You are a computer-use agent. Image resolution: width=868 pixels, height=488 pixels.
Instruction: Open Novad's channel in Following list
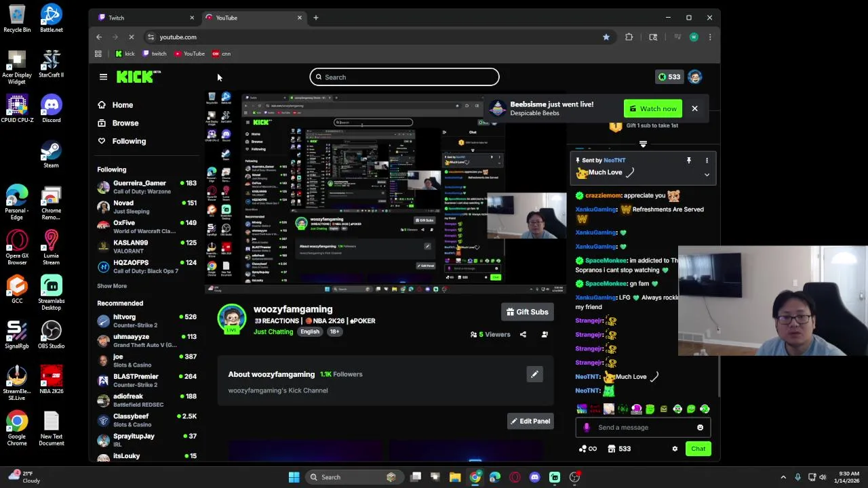147,207
